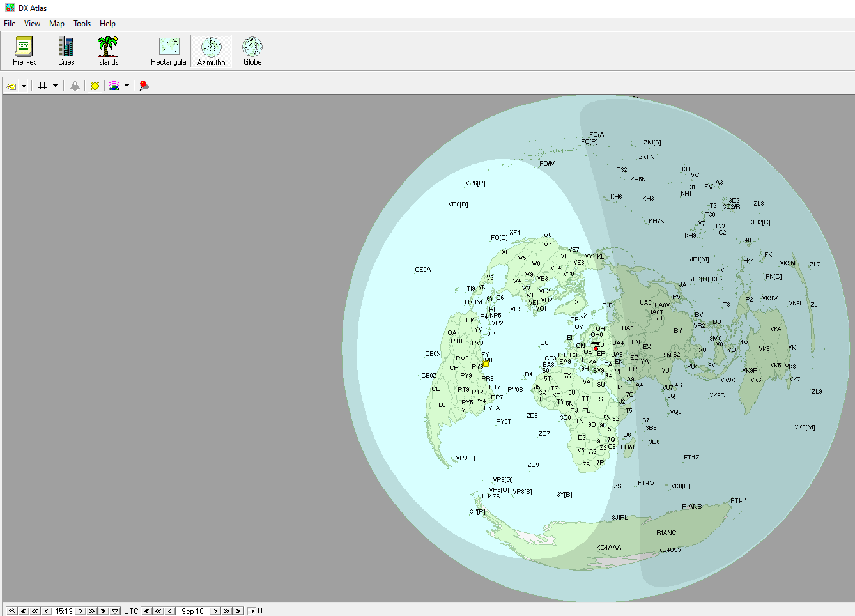Expand the prefix label dropdown arrow
The height and width of the screenshot is (616, 855).
(x=24, y=86)
